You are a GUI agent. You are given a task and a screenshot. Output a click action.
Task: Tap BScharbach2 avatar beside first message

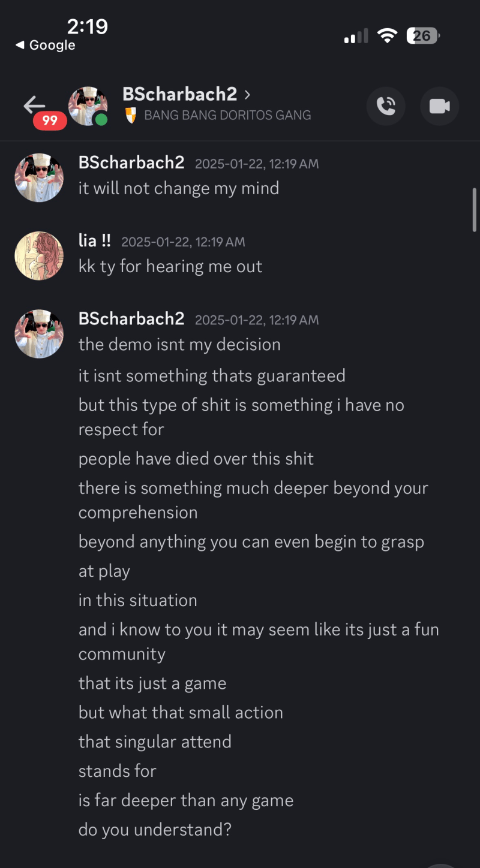tap(39, 177)
